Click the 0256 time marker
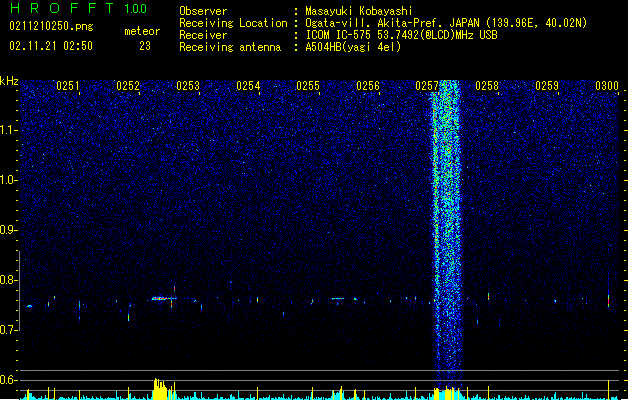 [368, 86]
